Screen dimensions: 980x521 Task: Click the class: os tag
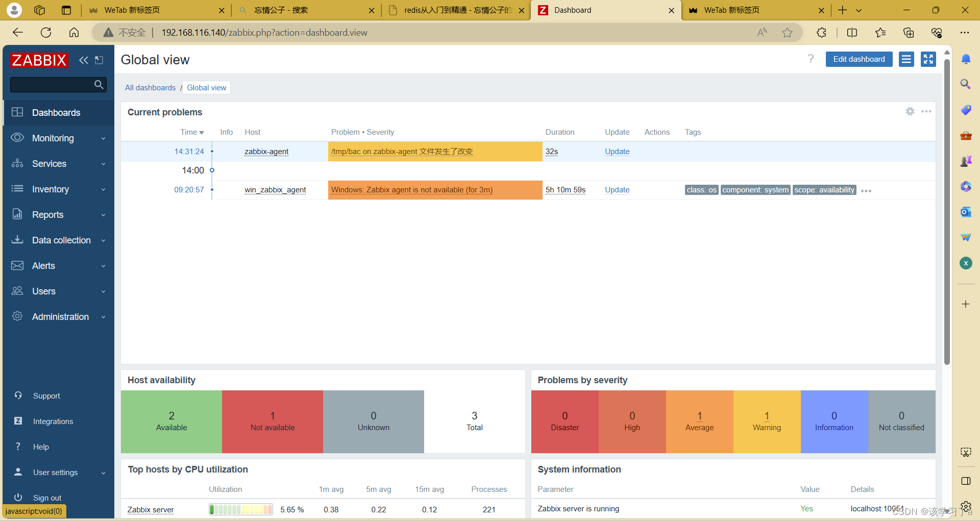tap(701, 190)
